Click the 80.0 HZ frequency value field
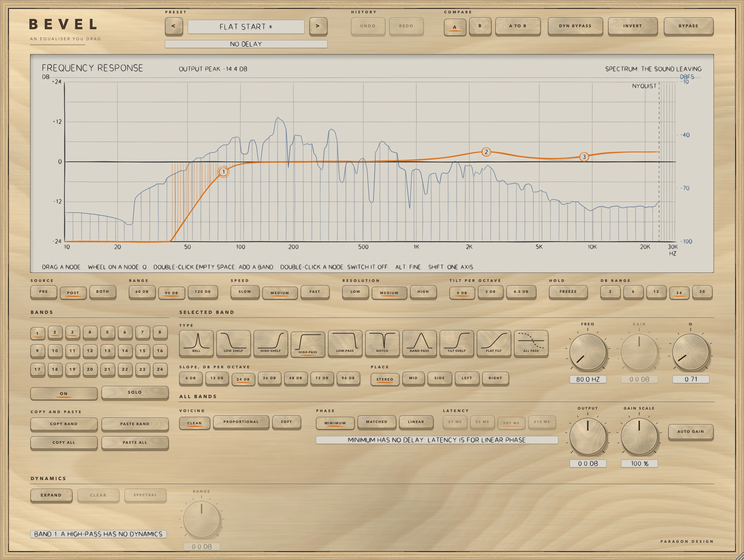744x560 pixels. tap(588, 379)
